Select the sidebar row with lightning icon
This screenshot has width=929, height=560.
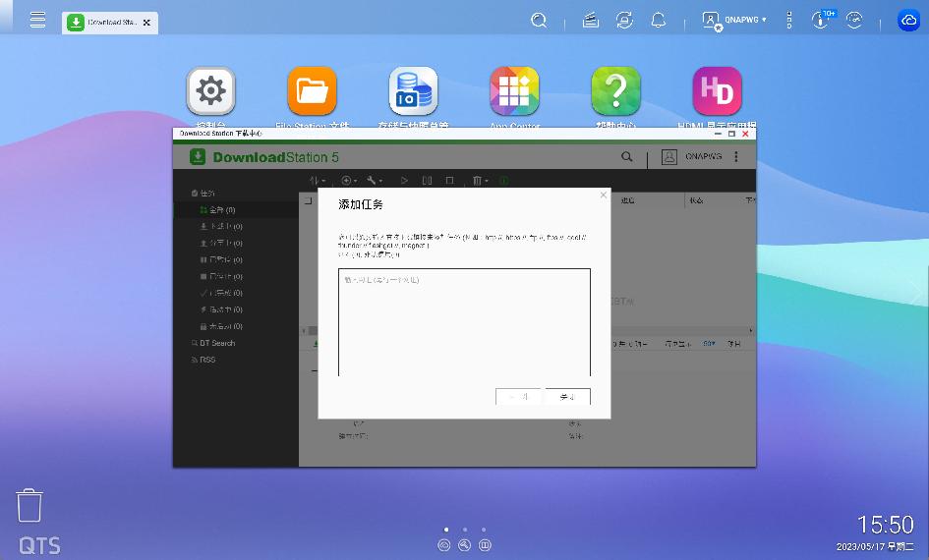[x=236, y=309]
